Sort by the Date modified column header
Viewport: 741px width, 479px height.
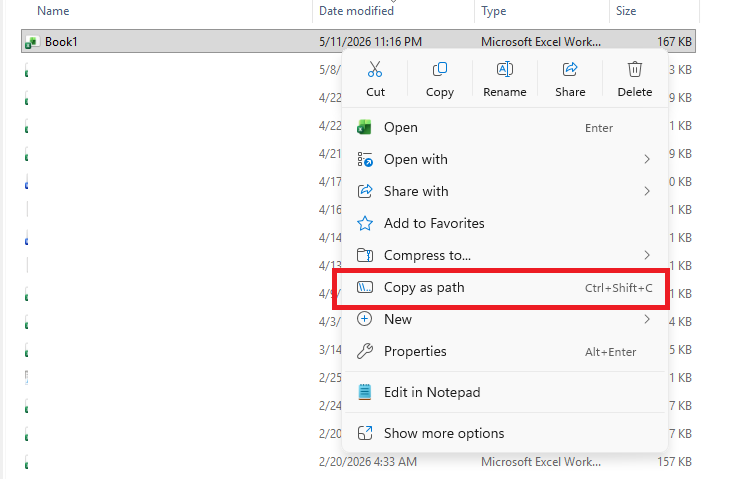356,11
